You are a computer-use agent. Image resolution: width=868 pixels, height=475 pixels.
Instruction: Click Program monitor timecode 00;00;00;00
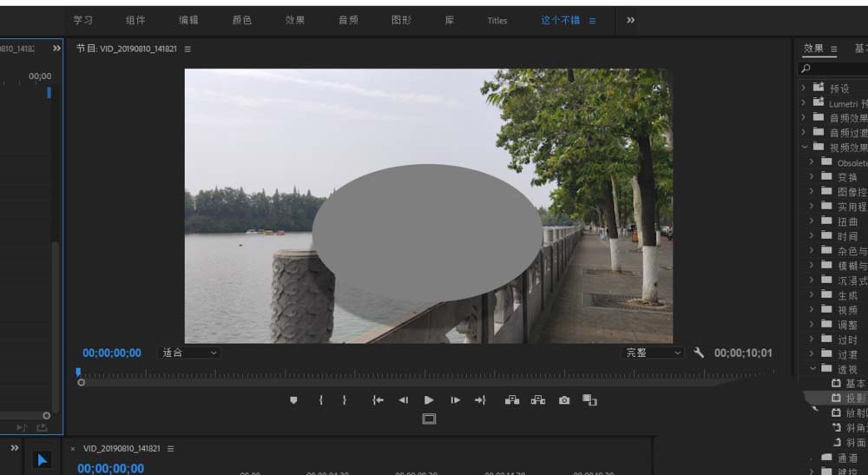112,353
